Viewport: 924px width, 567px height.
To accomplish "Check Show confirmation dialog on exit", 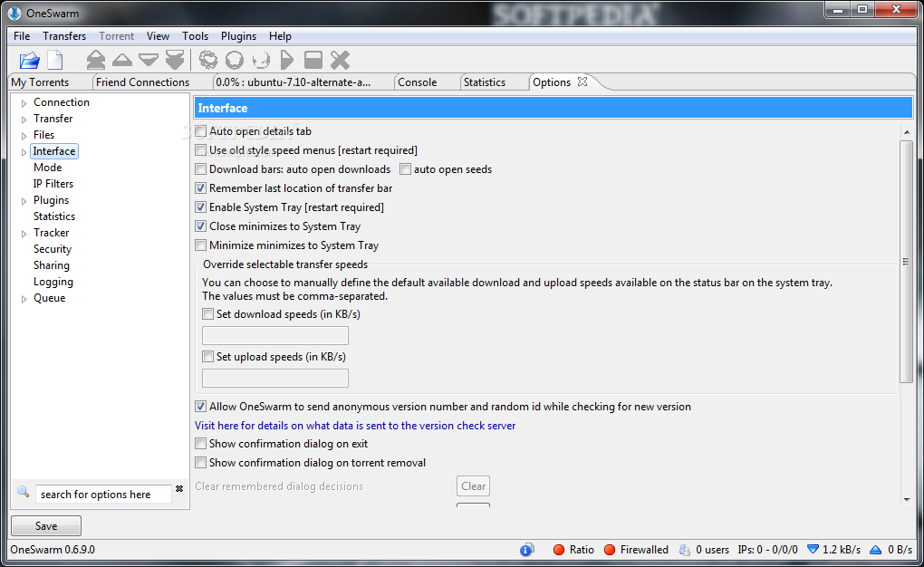I will point(201,443).
